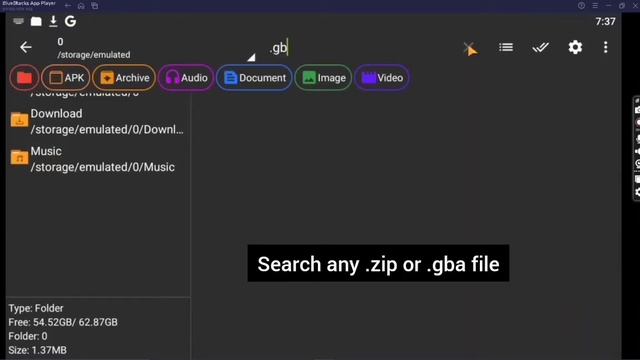Clear the search with the X icon

(469, 48)
